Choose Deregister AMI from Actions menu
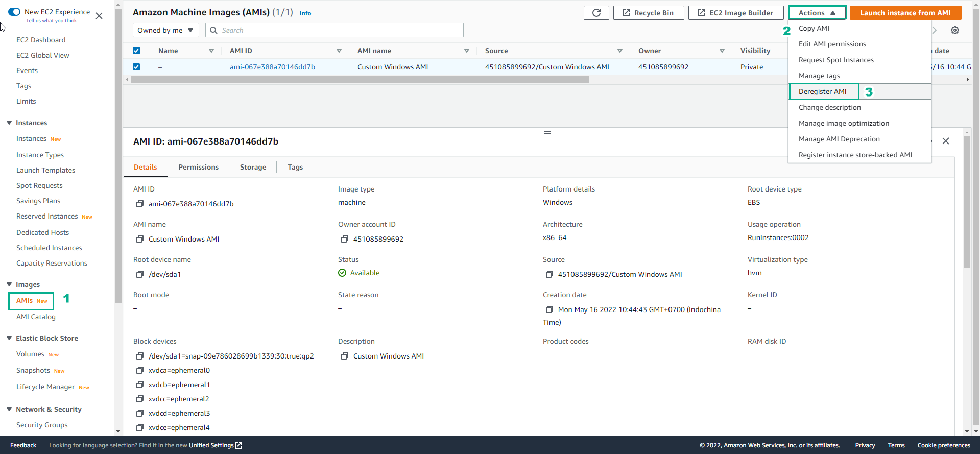This screenshot has width=980, height=454. click(859, 91)
